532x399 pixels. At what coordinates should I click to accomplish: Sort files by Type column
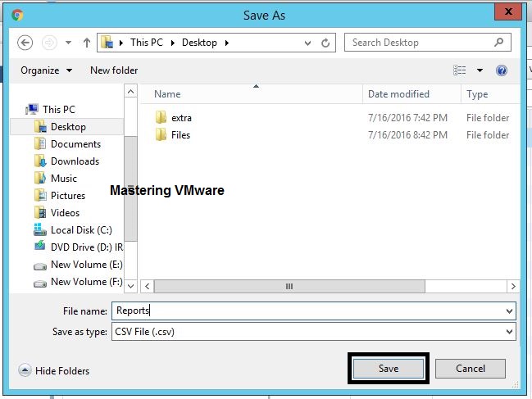pos(477,94)
